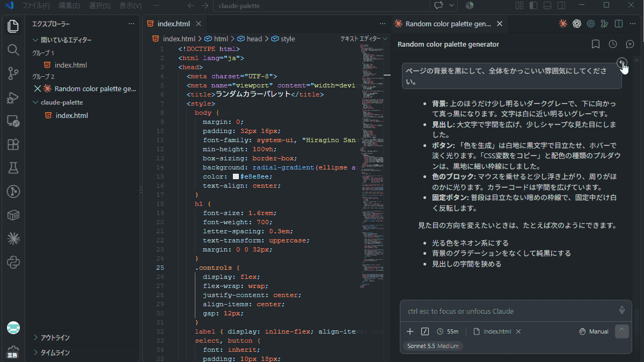Click the ChatGPT icon in editor toolbar

(x=577, y=24)
